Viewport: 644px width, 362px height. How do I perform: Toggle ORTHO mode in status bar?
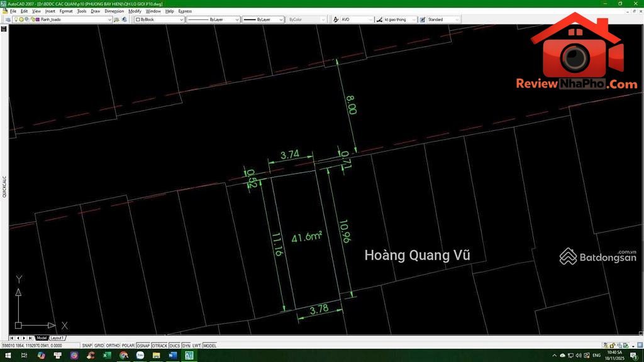coord(113,346)
